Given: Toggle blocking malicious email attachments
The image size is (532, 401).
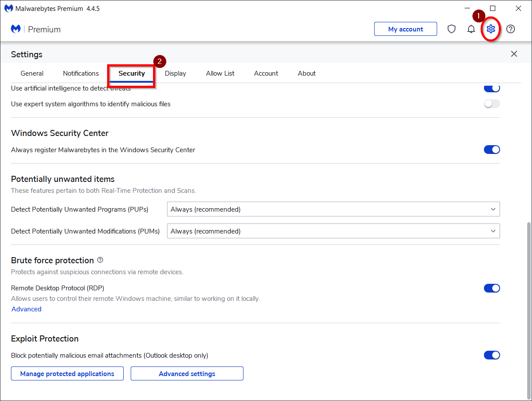Looking at the screenshot, I should coord(492,355).
